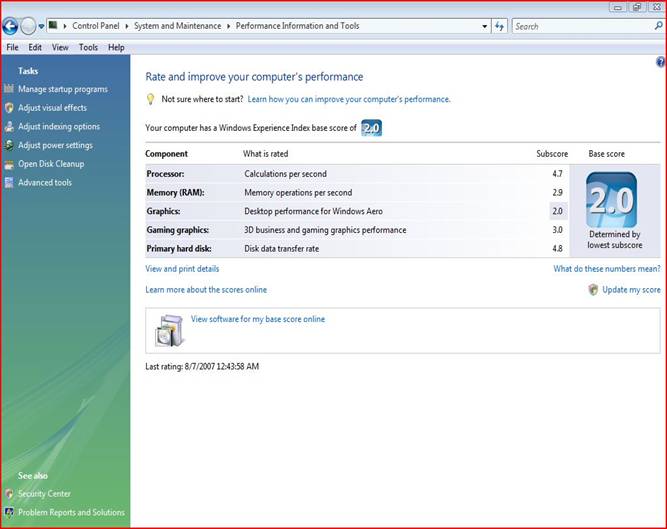The width and height of the screenshot is (667, 529).
Task: Click the Last rating date text
Action: coord(202,367)
